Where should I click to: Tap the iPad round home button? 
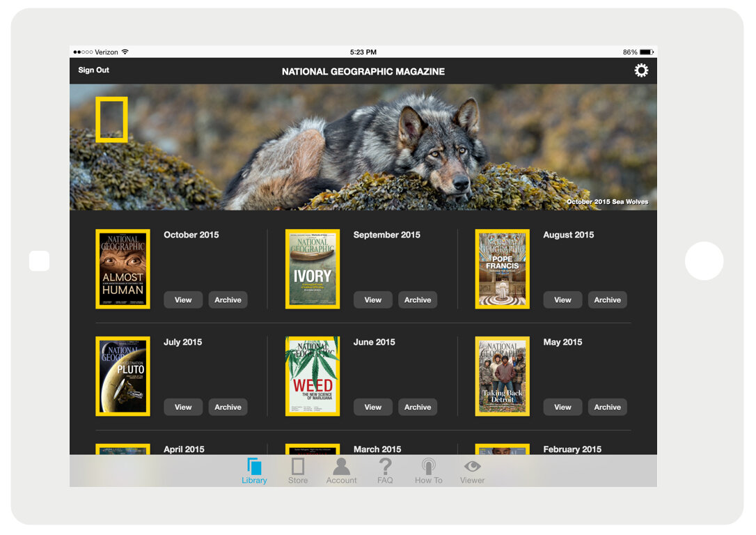click(704, 261)
